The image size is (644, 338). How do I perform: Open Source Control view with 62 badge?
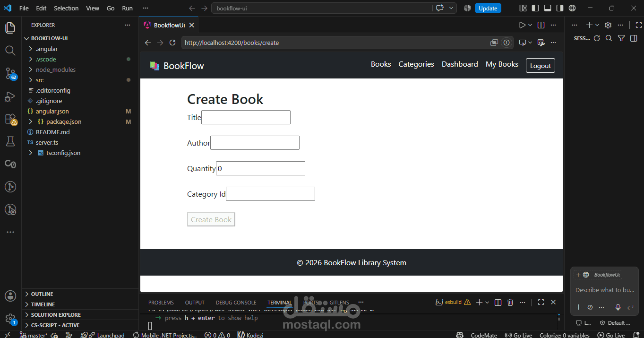[x=10, y=73]
